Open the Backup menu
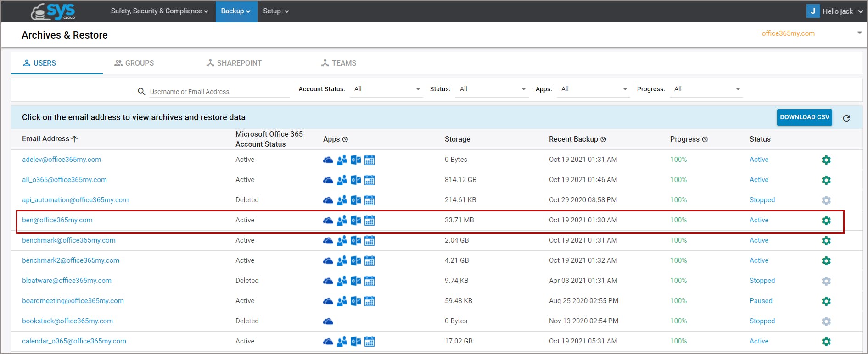This screenshot has width=868, height=354. pos(235,11)
